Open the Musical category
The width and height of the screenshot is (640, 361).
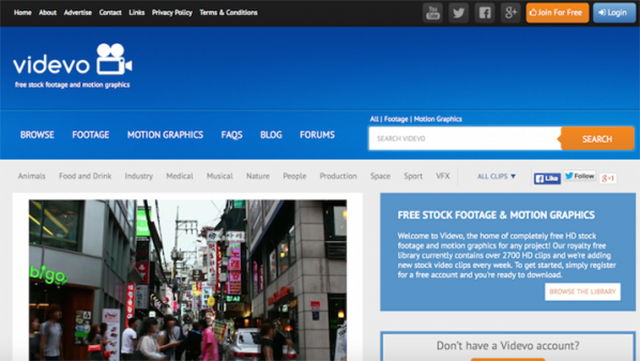[220, 176]
